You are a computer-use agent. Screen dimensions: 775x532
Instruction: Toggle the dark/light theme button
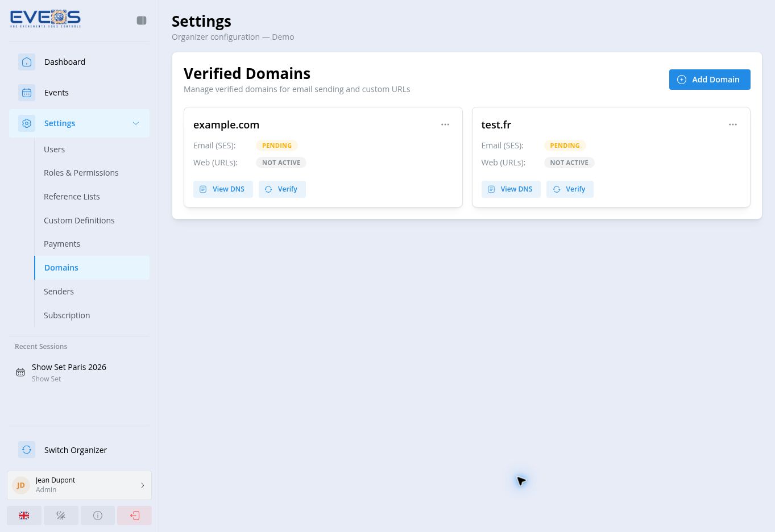coord(61,516)
